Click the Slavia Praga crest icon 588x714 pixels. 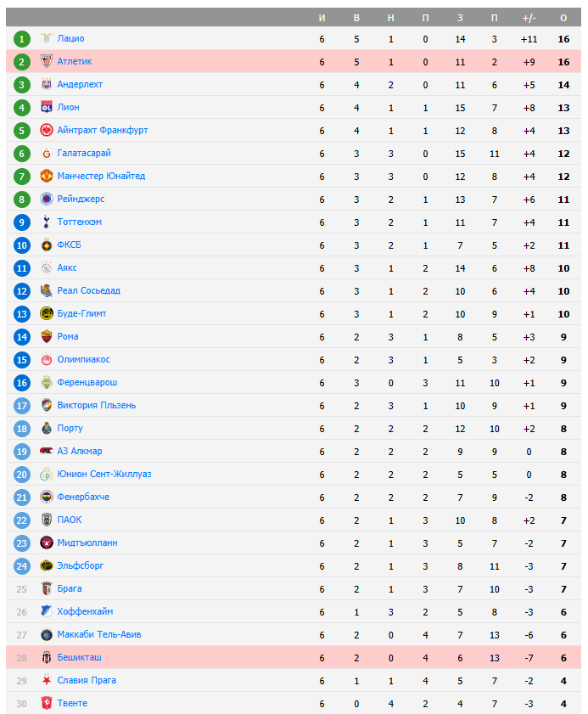pos(47,680)
